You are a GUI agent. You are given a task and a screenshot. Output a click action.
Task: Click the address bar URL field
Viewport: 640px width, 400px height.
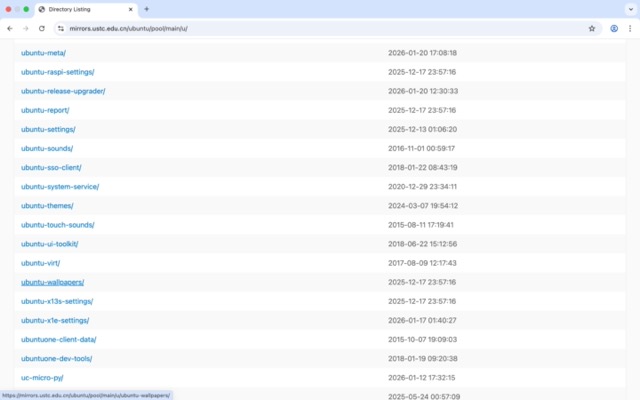[x=300, y=29]
